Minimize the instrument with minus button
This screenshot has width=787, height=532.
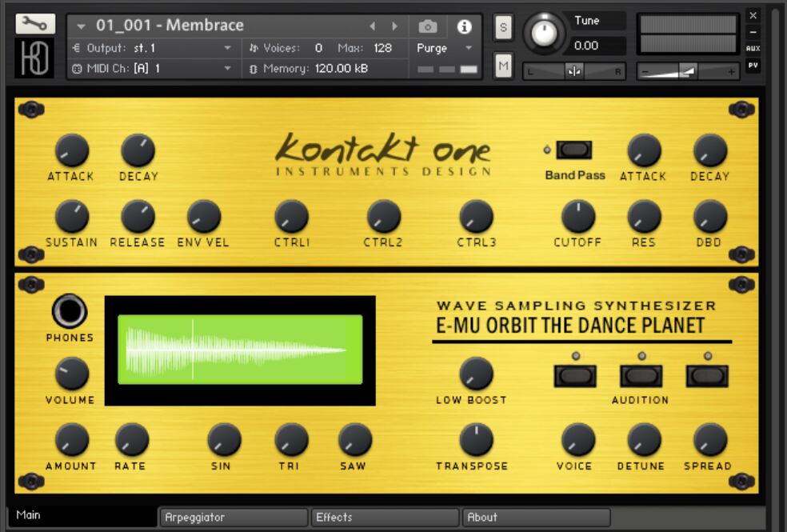753,32
